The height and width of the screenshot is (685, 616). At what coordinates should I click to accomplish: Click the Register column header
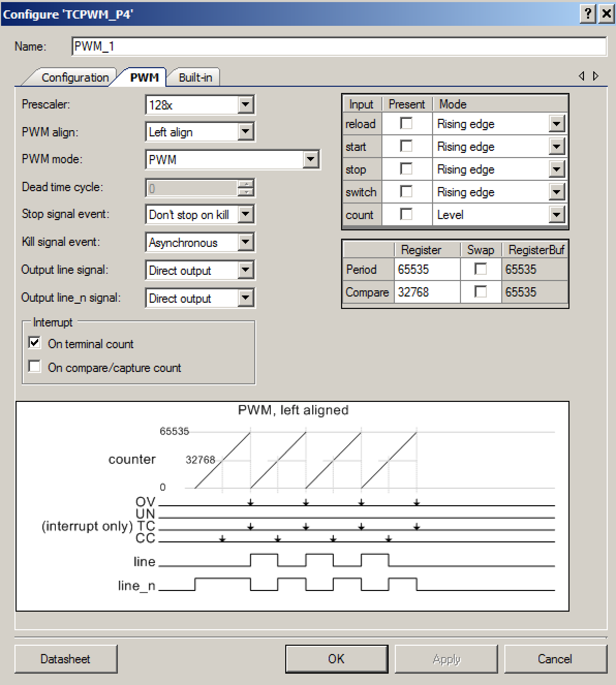[x=427, y=250]
